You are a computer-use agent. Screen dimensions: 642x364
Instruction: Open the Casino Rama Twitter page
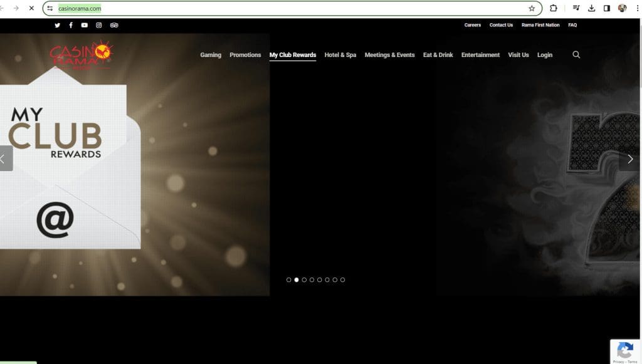coord(57,25)
